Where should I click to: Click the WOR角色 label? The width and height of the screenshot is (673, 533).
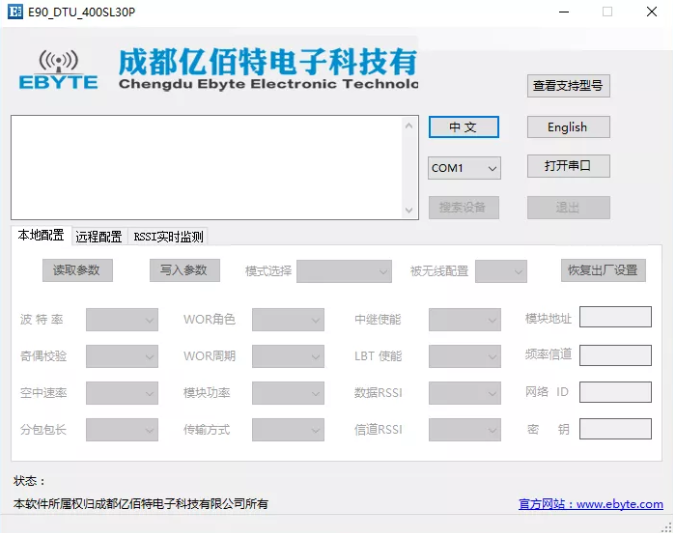[209, 320]
